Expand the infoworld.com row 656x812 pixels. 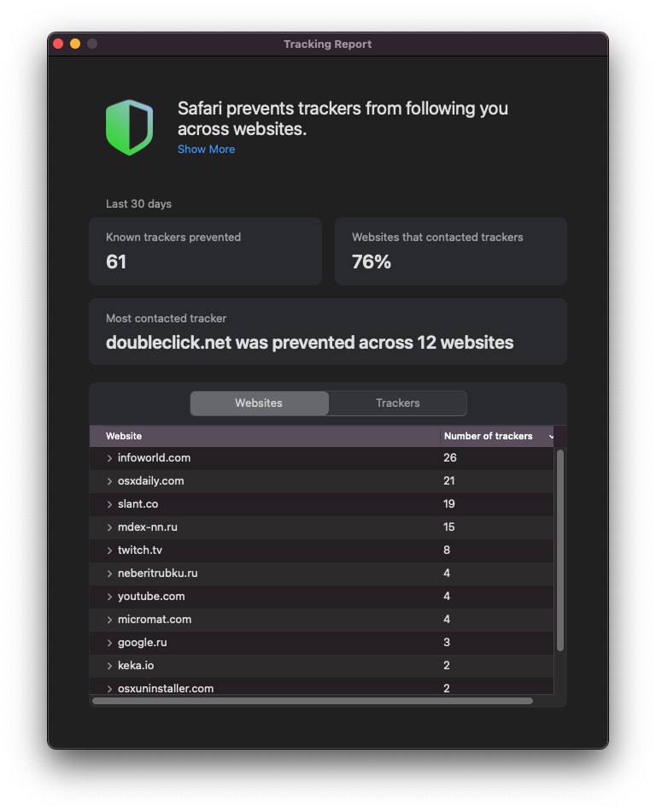click(109, 458)
